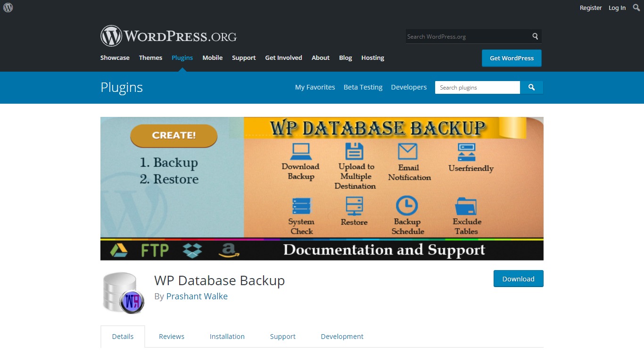Click the Download Backup laptop icon in banner

(300, 151)
